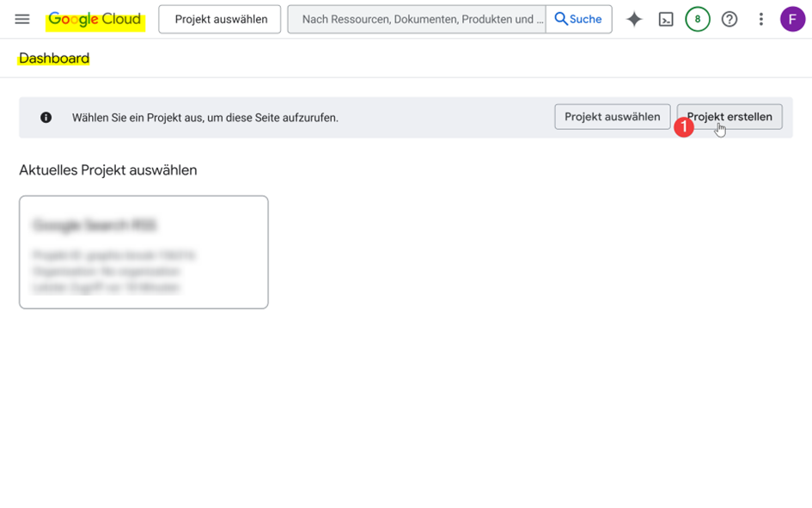
Task: Click the Dashboard page title
Action: 54,58
